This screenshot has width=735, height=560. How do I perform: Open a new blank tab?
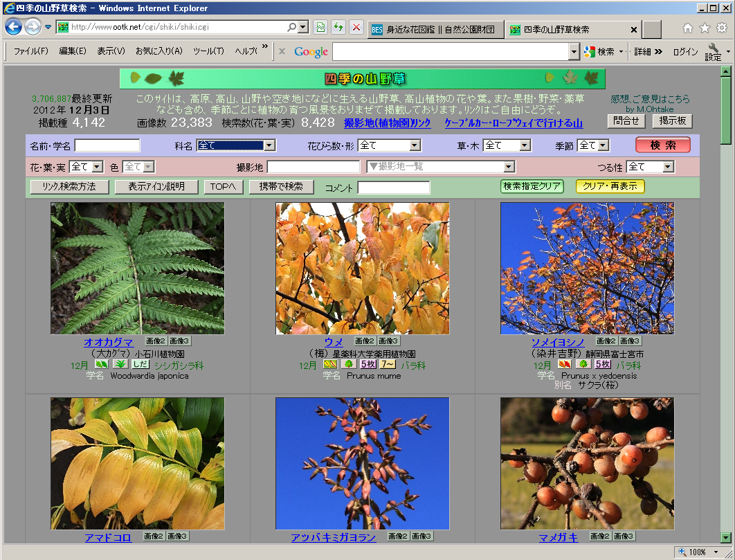[x=651, y=30]
